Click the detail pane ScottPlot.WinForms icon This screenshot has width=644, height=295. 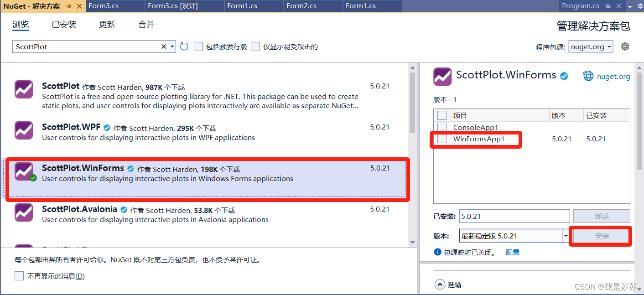click(x=442, y=77)
